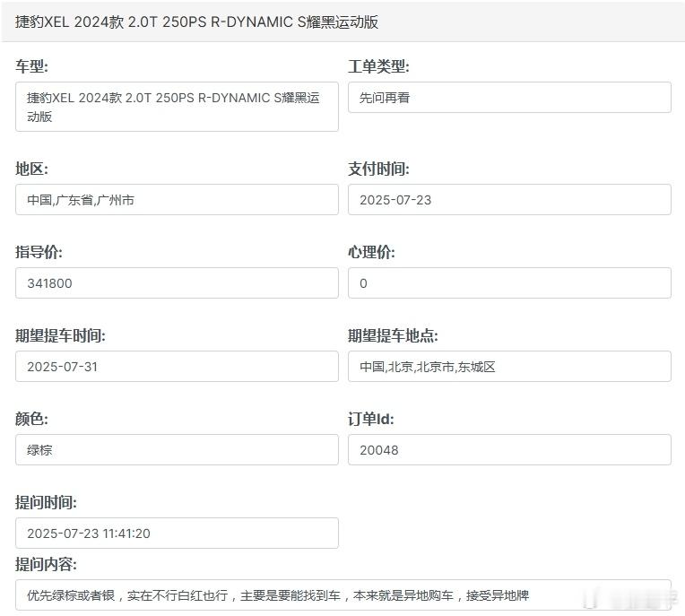This screenshot has height=616, width=685.
Task: Click the 车型: label
Action: point(31,66)
